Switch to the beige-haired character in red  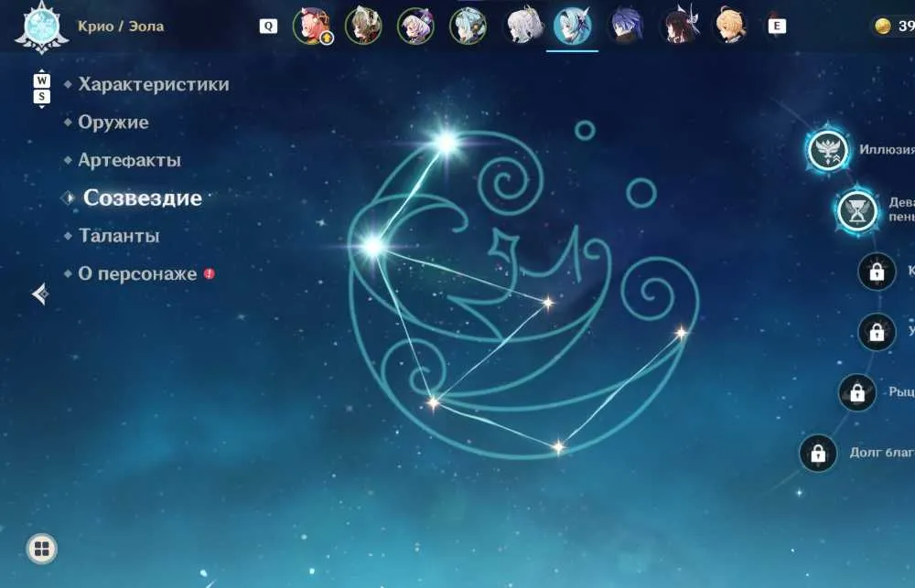point(363,27)
